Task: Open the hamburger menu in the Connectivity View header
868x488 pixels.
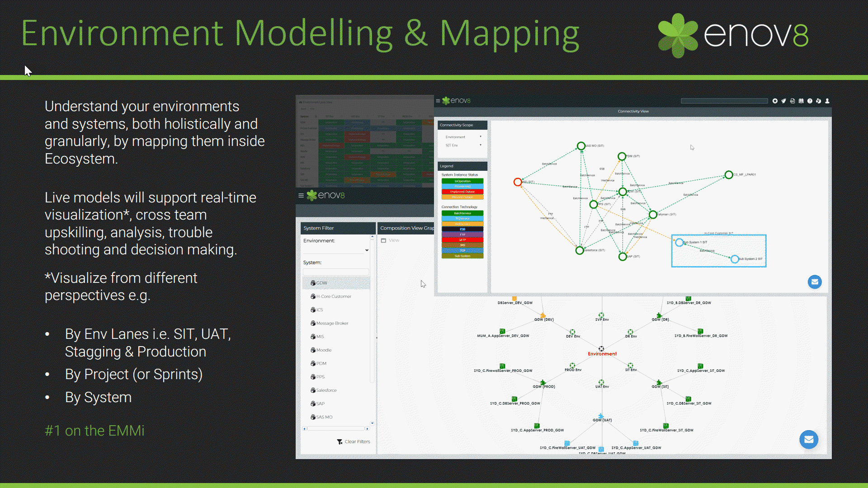Action: point(438,101)
